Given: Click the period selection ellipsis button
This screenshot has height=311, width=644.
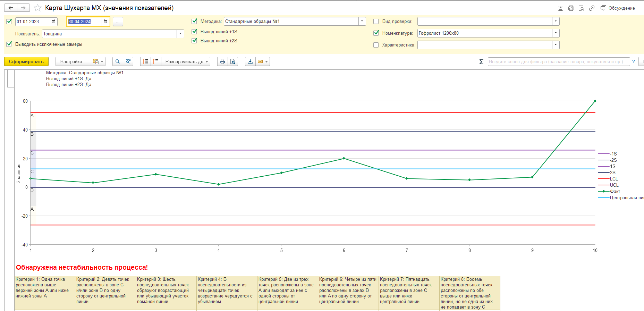Looking at the screenshot, I should (118, 22).
